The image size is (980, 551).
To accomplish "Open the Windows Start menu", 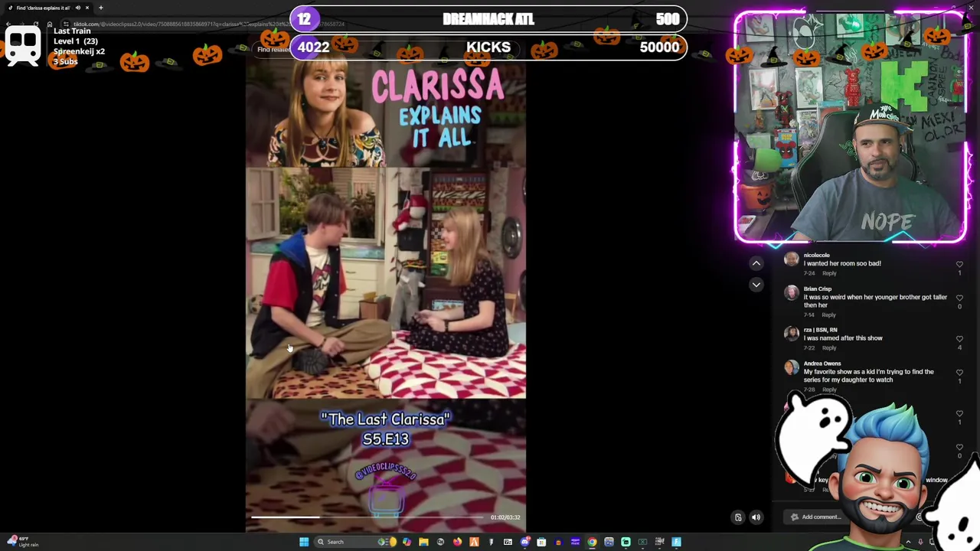I will click(304, 542).
